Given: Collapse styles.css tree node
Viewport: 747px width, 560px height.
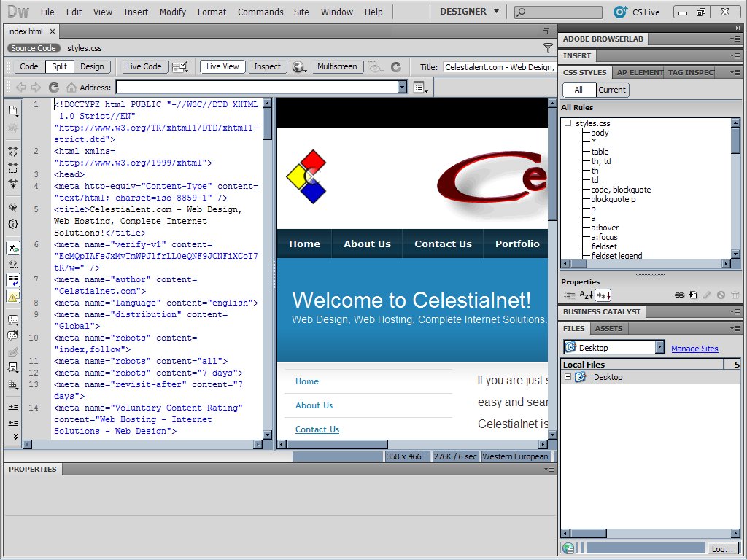Looking at the screenshot, I should pyautogui.click(x=568, y=122).
